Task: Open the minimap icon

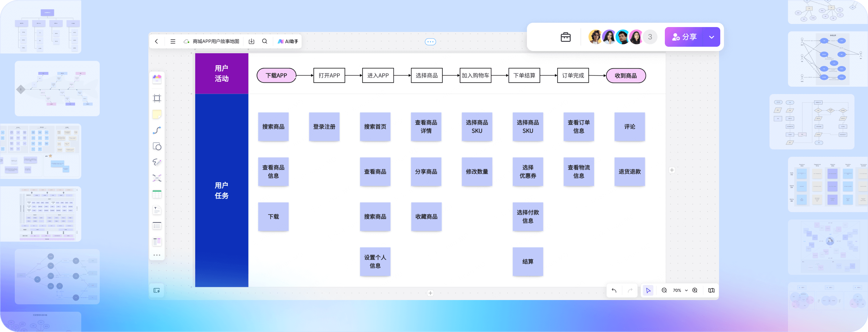Action: 711,290
